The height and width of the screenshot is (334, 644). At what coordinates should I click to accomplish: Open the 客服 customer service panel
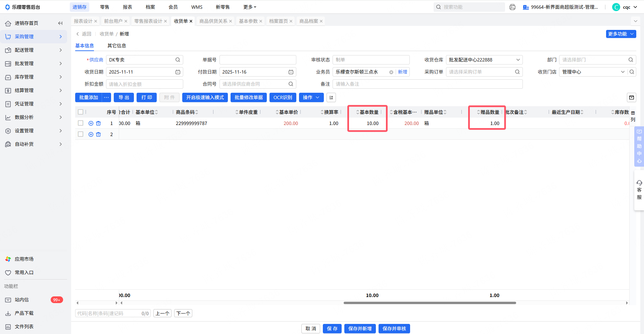coord(639,190)
